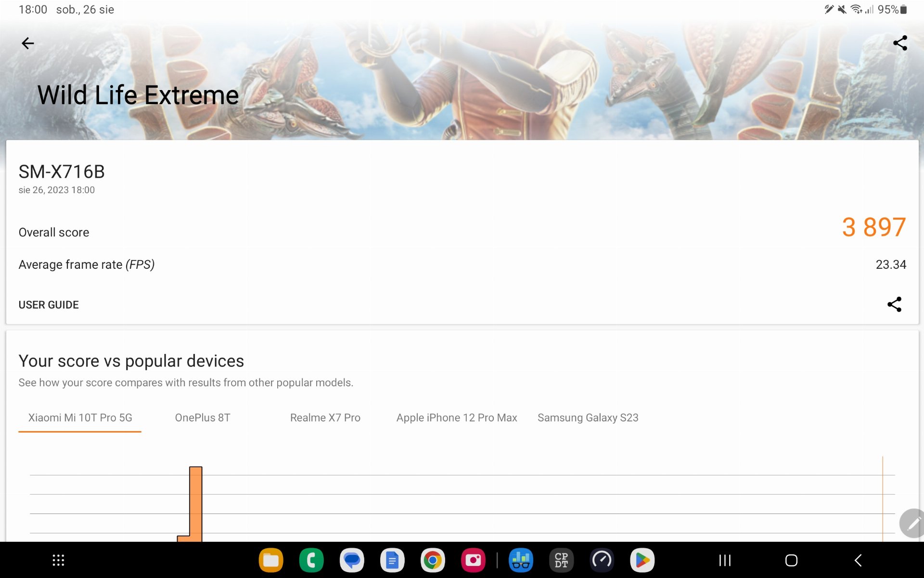Tap the recent apps navigation button
This screenshot has height=578, width=924.
point(725,560)
